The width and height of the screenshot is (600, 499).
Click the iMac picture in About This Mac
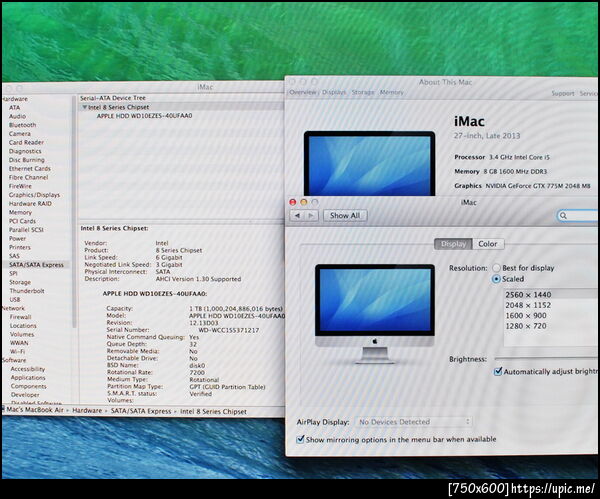(369, 163)
